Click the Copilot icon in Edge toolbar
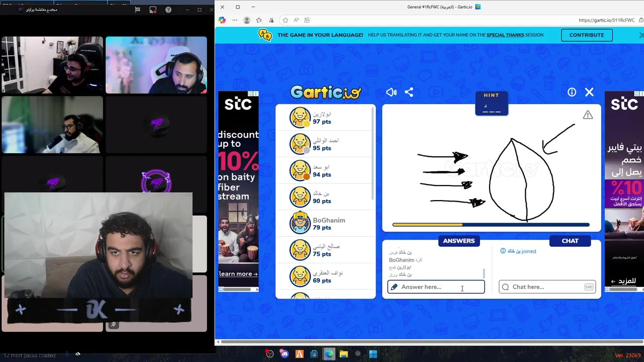The width and height of the screenshot is (644, 362). pos(222,20)
